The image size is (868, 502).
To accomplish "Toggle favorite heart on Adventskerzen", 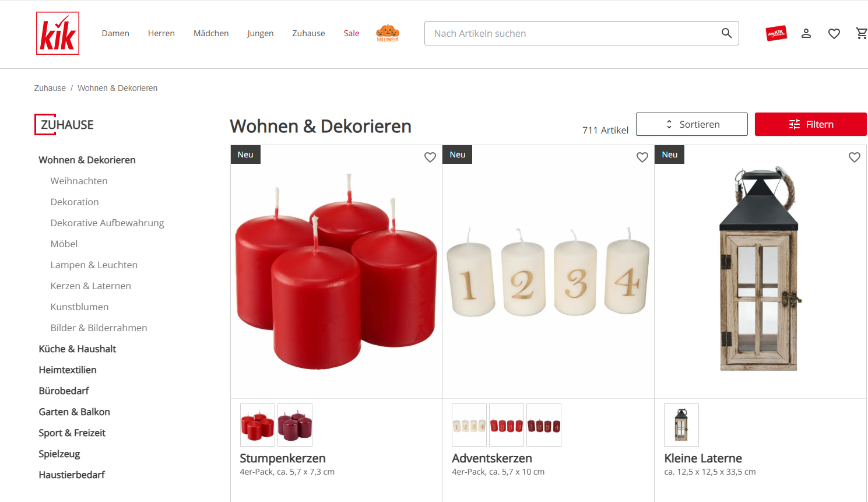I will [642, 157].
